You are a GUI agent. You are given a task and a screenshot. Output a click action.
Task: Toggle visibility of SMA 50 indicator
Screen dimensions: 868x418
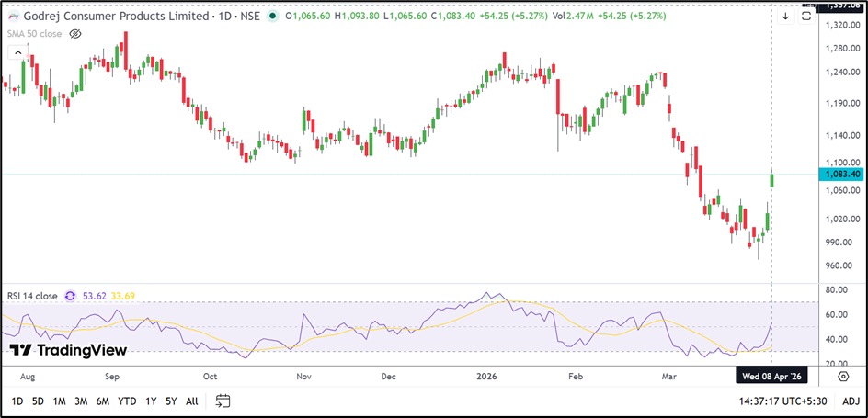(x=75, y=33)
